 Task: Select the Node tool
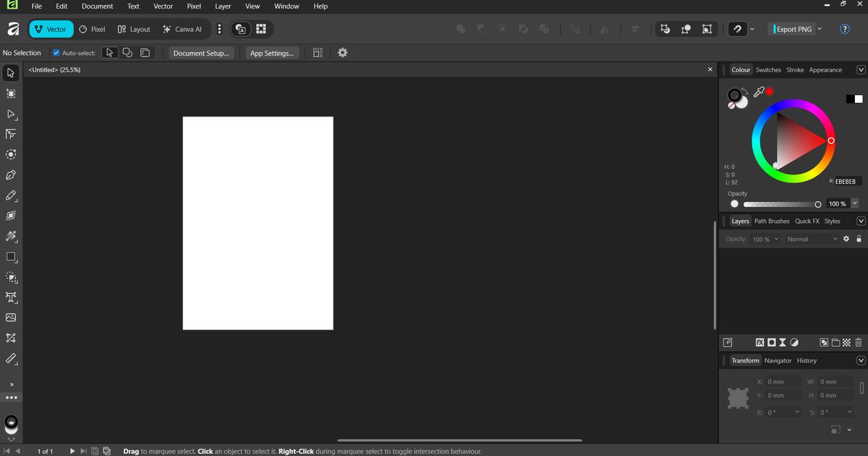click(x=11, y=114)
